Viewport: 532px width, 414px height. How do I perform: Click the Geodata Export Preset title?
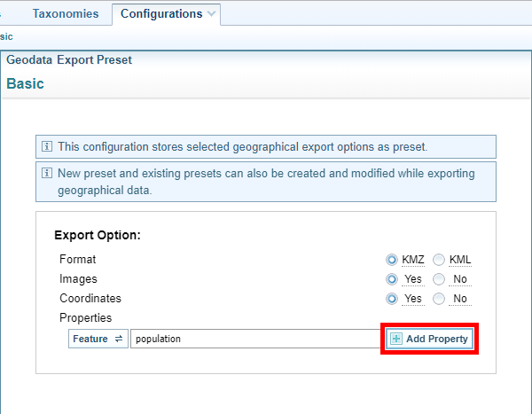[69, 60]
